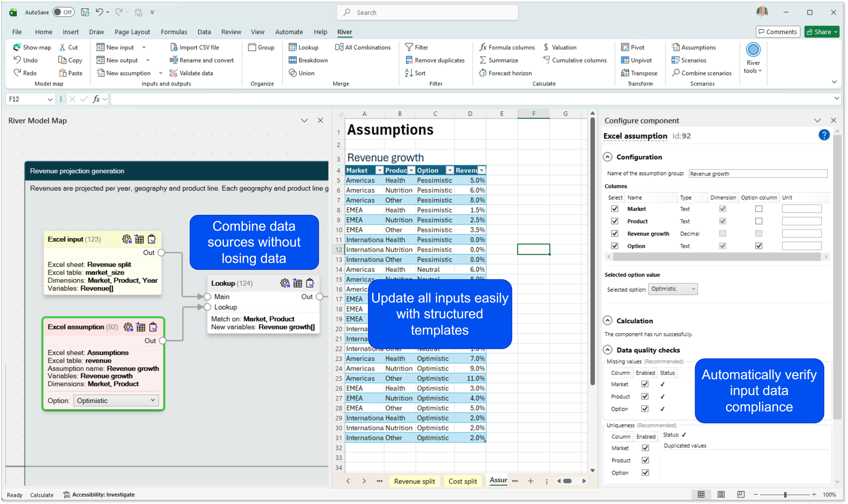Open the Formulas ribbon tab

click(174, 32)
